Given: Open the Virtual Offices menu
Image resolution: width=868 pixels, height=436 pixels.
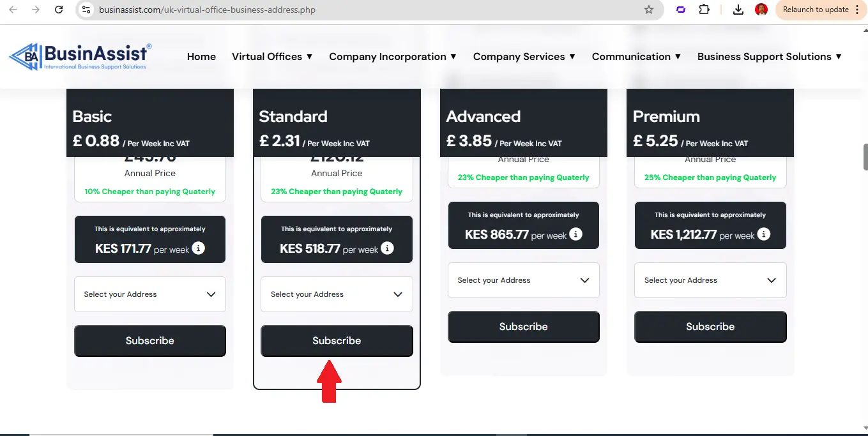Looking at the screenshot, I should coord(272,57).
